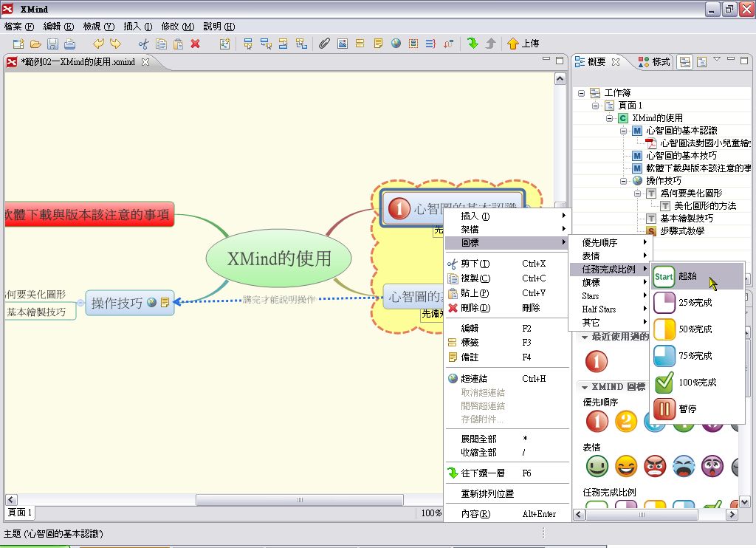Select the 50%完成 task marker
The height and width of the screenshot is (548, 756).
tap(697, 329)
